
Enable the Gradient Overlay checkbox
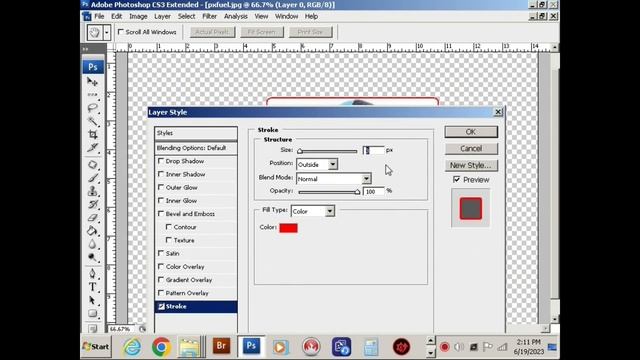(x=161, y=280)
